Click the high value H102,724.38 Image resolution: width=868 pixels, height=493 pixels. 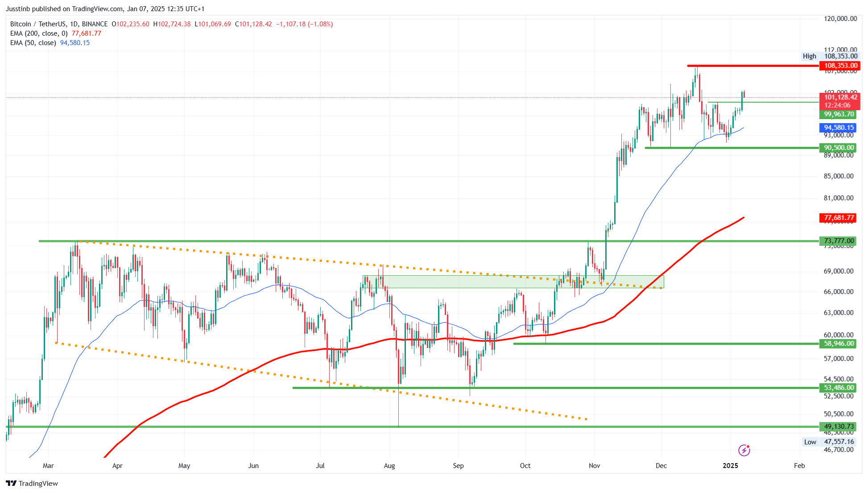point(172,24)
